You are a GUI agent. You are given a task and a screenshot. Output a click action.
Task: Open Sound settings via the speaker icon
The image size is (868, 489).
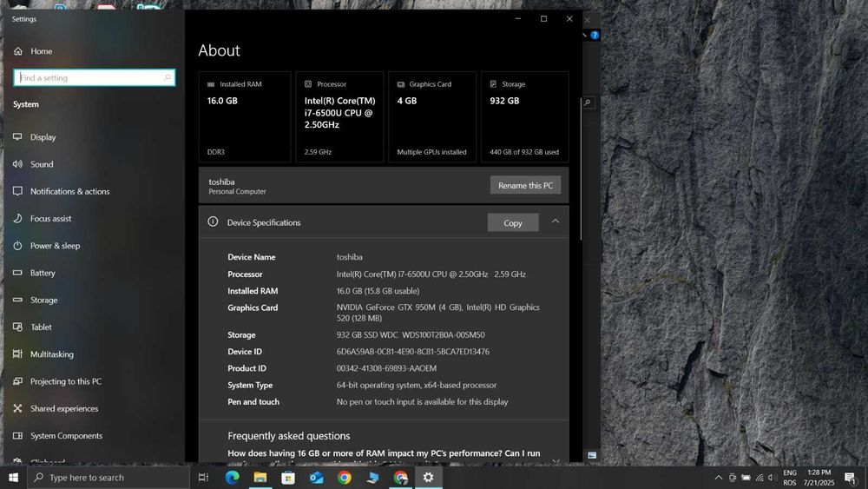click(x=17, y=164)
